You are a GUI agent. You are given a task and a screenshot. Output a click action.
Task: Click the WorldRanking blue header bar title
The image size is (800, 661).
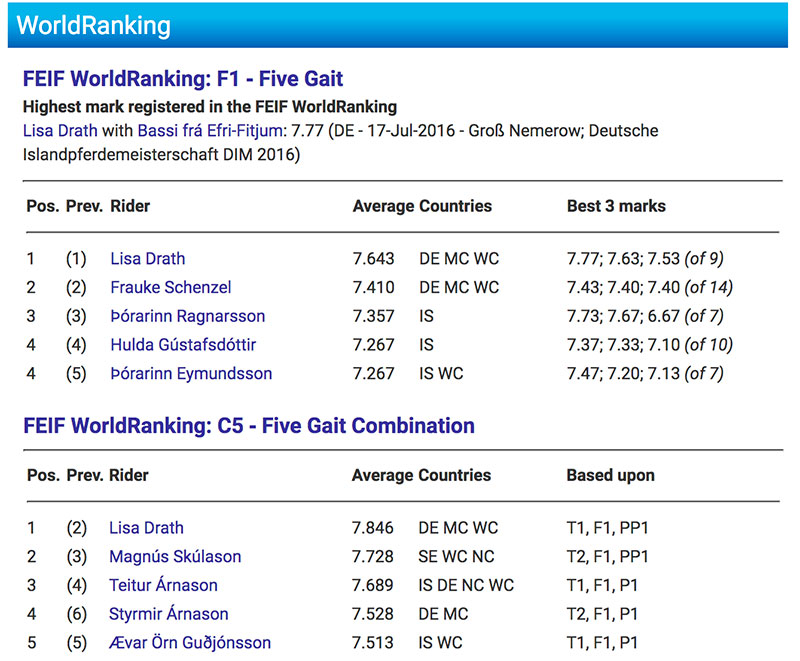point(94,25)
